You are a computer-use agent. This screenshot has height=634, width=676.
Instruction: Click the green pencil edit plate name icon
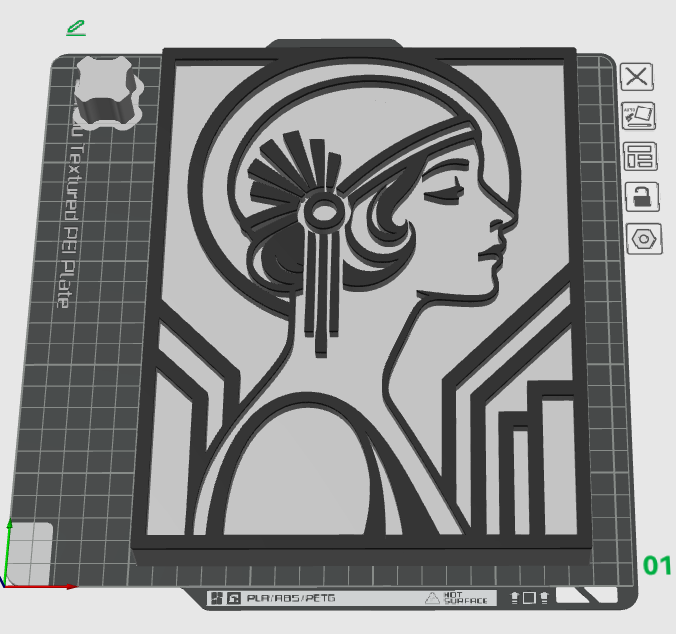76,28
